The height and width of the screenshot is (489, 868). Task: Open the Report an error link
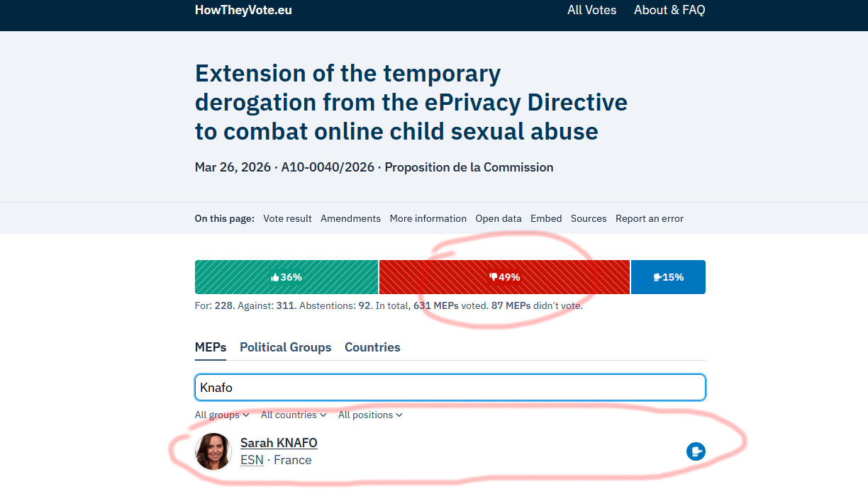pyautogui.click(x=649, y=218)
